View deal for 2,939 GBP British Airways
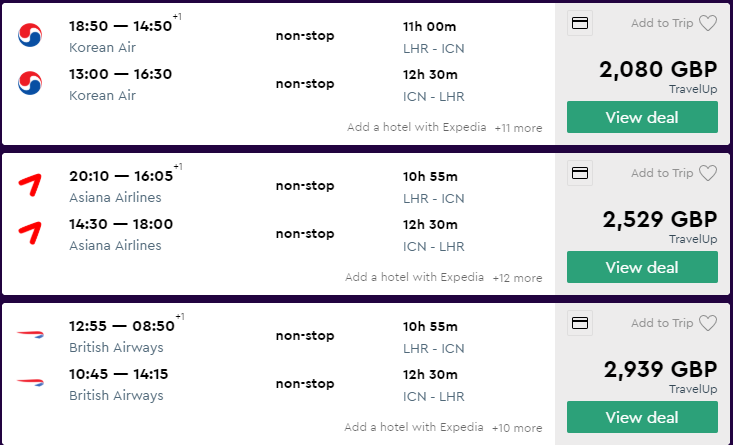Image resolution: width=733 pixels, height=445 pixels. (642, 417)
